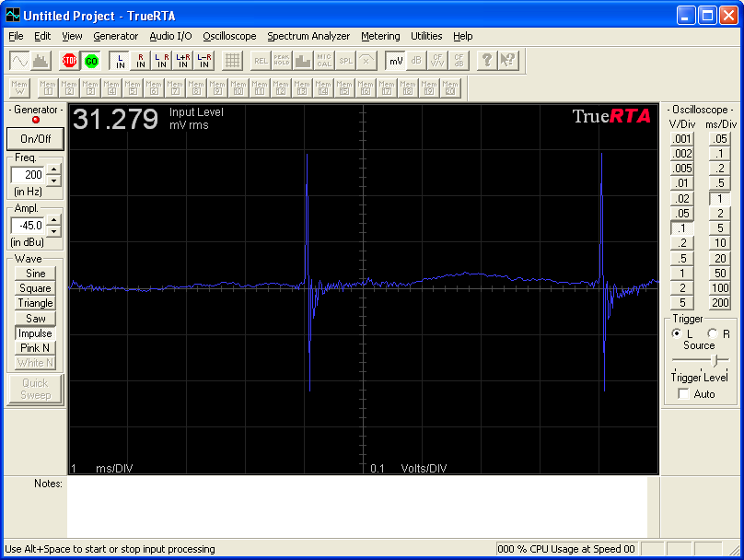Viewport: 744px width, 560px height.
Task: Click the Mem W memory button
Action: pos(19,87)
